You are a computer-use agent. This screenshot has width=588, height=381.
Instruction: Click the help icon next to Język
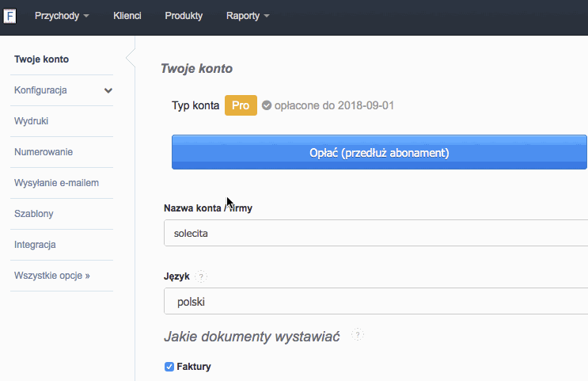(x=201, y=276)
